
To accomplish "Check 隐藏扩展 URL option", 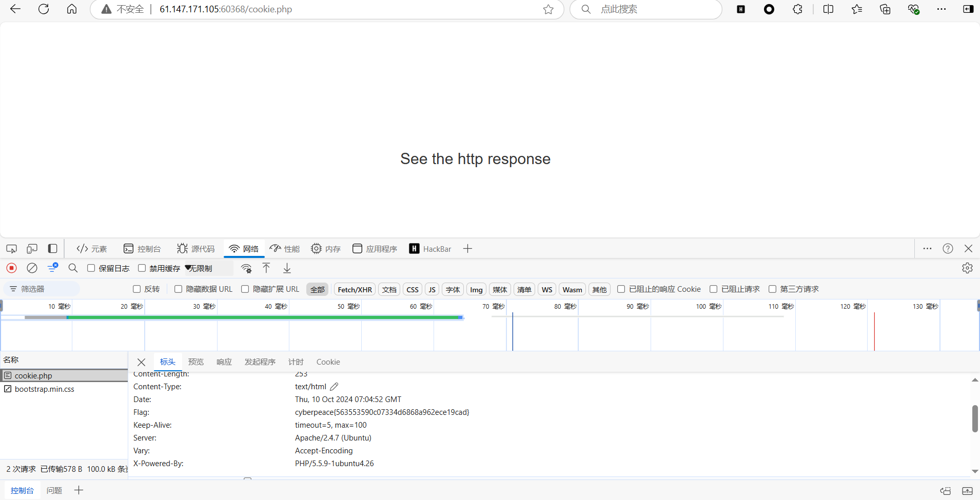I will click(x=245, y=289).
